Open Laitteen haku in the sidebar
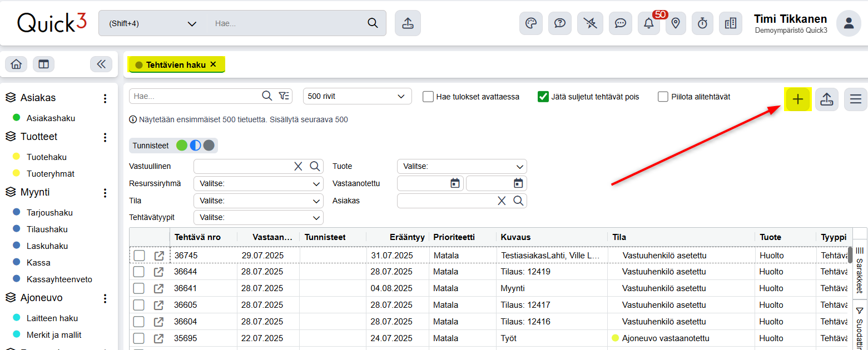The width and height of the screenshot is (868, 350). click(x=52, y=318)
